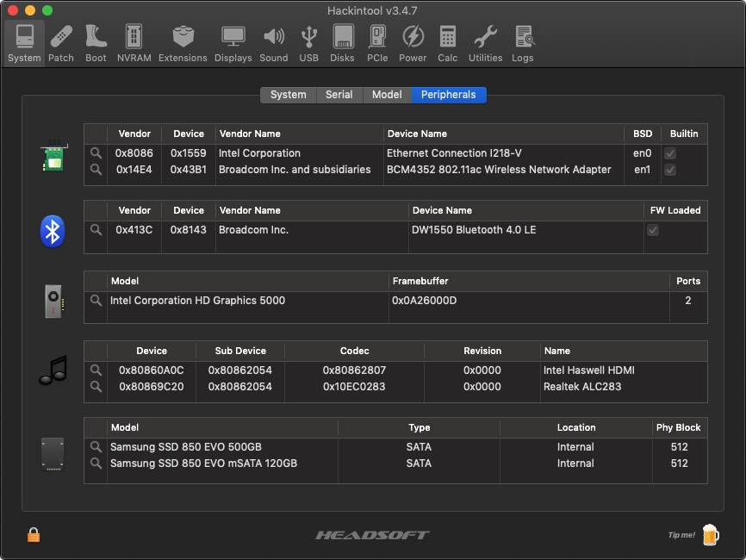Select Intel Corporation HD Graphics 5000 model
Viewport: 746px width, 560px height.
197,301
